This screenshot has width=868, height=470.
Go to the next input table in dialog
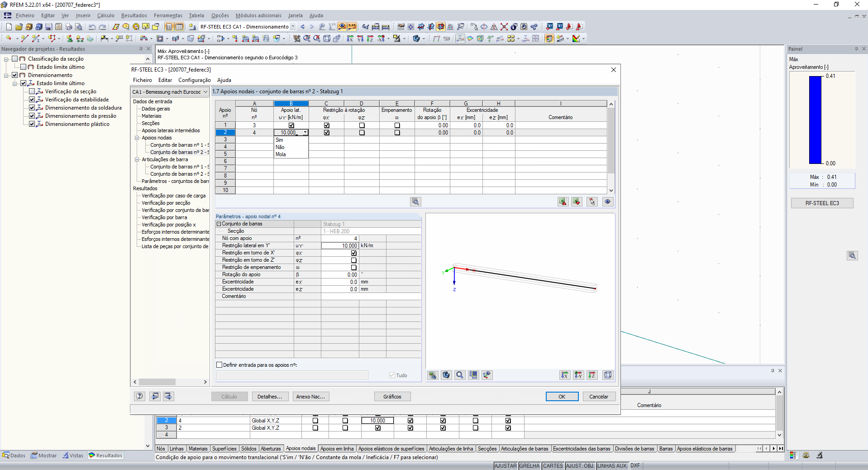[x=168, y=396]
